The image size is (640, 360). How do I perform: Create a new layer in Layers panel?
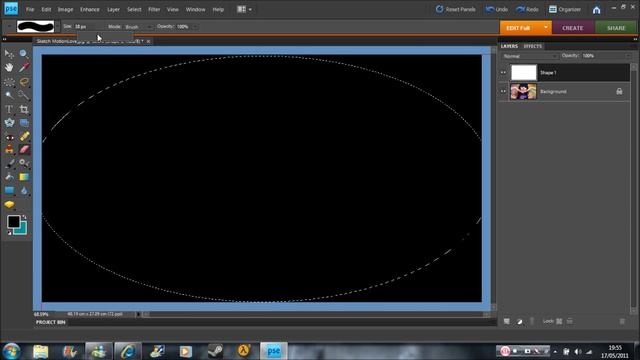point(507,322)
